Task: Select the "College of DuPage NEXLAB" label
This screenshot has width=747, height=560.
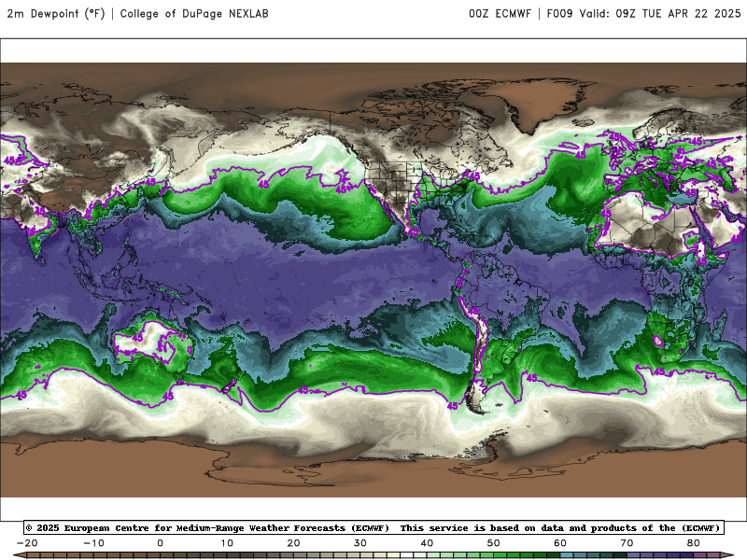Action: pos(194,14)
